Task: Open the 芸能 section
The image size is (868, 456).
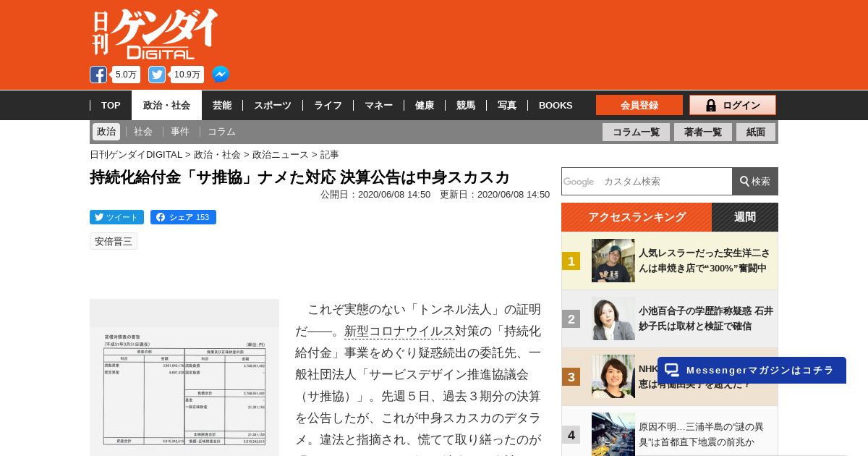Action: 222,105
